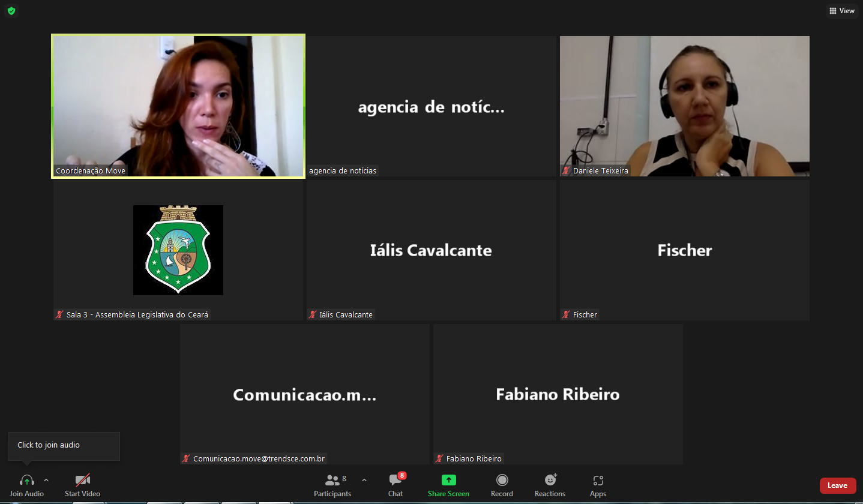Click the green encryption shield icon
The width and height of the screenshot is (863, 504).
pos(11,11)
